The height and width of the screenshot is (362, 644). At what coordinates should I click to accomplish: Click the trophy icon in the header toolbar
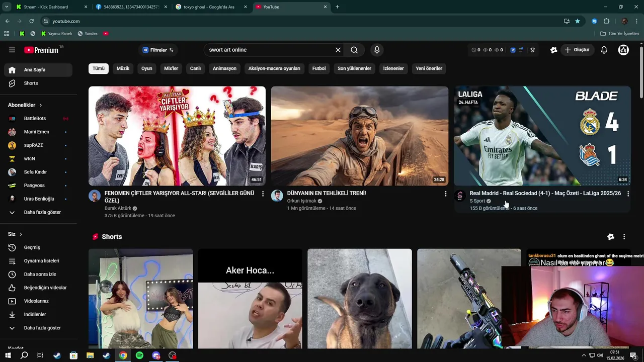[x=532, y=50]
